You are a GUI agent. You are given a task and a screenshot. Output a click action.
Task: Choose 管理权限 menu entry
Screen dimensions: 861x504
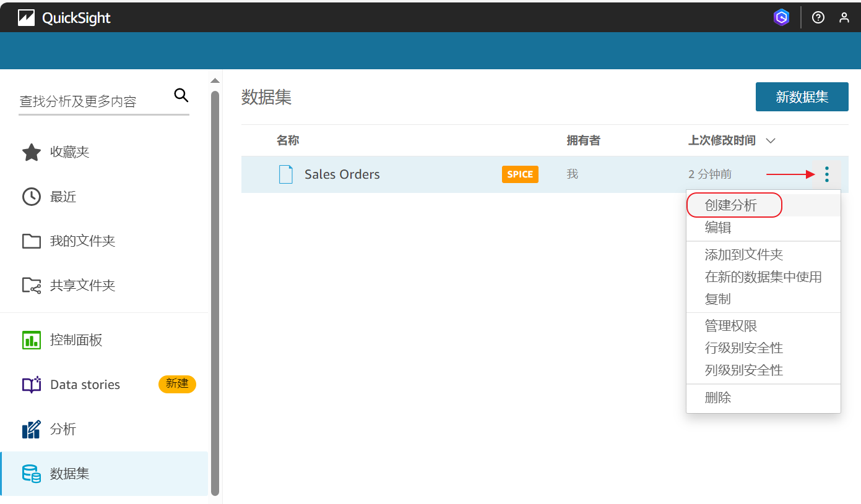point(731,326)
